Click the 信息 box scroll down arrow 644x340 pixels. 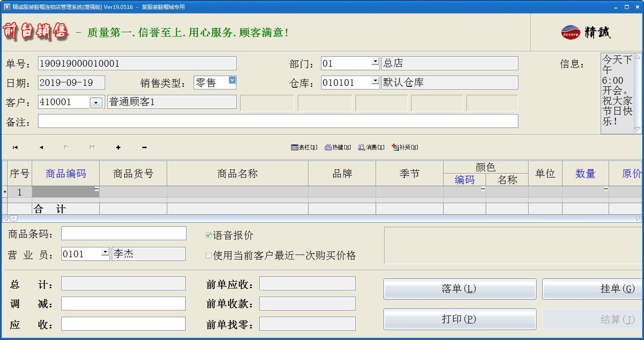638,129
